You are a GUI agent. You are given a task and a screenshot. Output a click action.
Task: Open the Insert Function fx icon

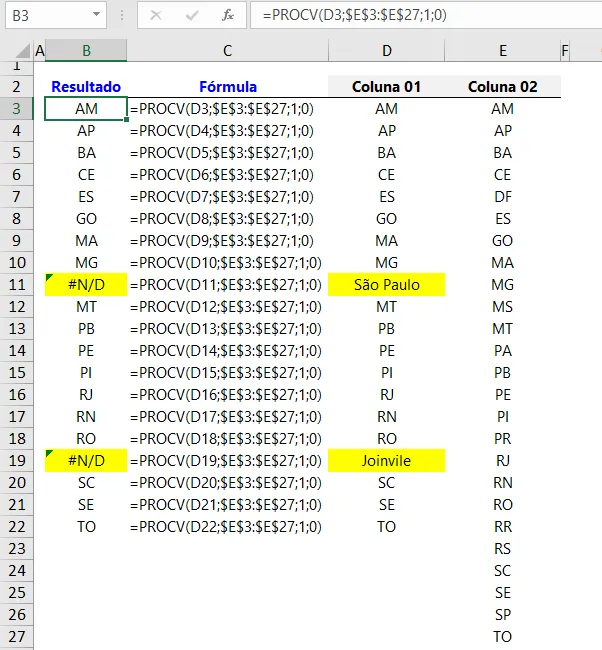pos(228,15)
